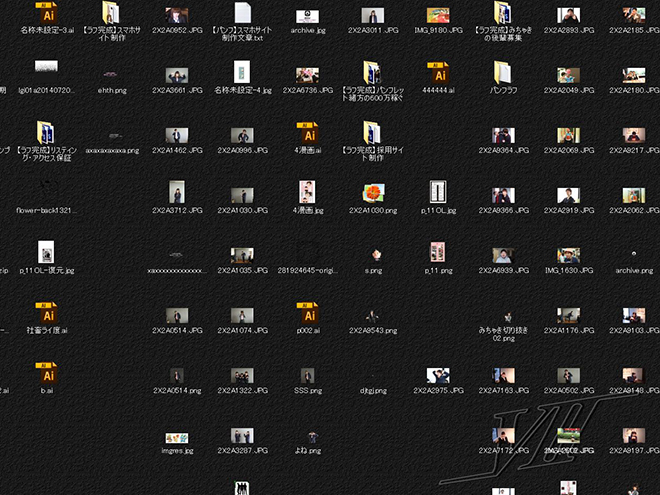660x495 pixels.
Task: Select the p_11 OL.jpg file
Action: click(x=437, y=193)
